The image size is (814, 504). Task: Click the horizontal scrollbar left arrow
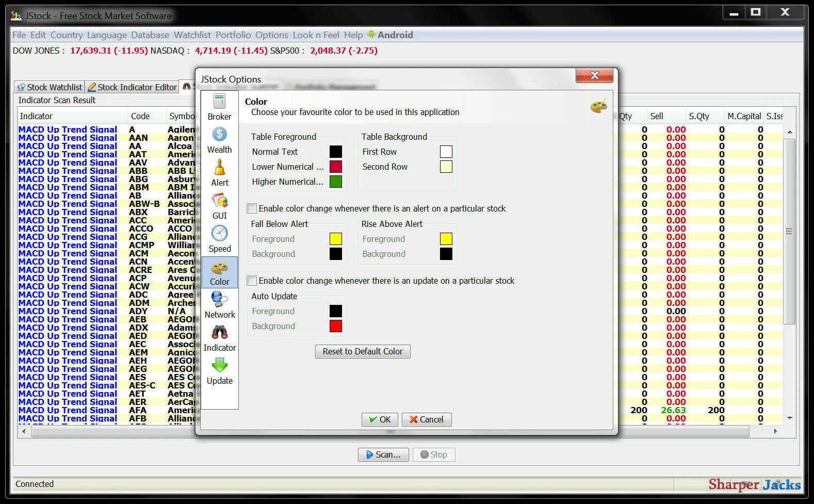pos(24,431)
